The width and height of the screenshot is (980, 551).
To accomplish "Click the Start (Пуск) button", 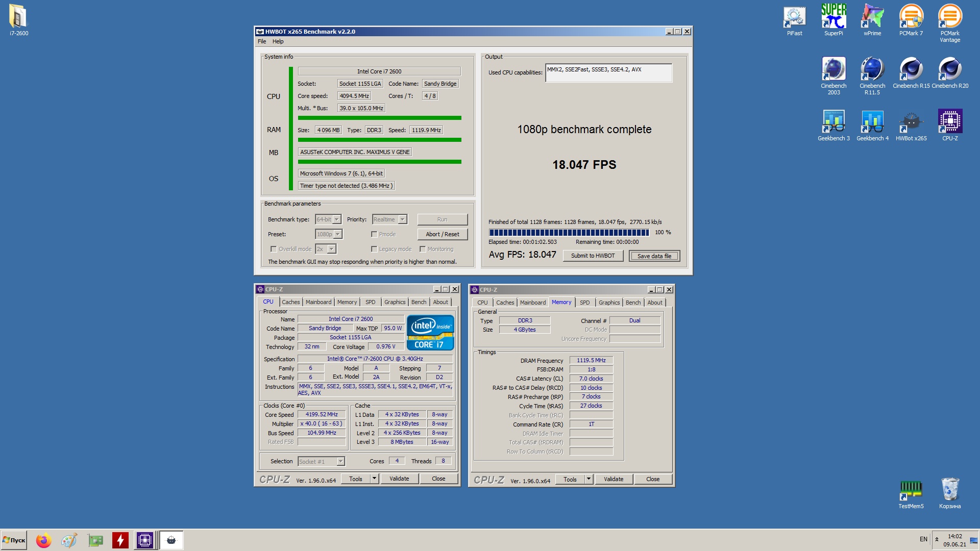I will [14, 540].
